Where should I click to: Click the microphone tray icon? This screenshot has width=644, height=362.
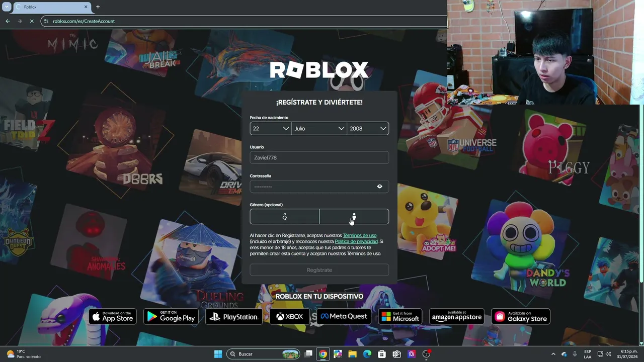coord(575,354)
